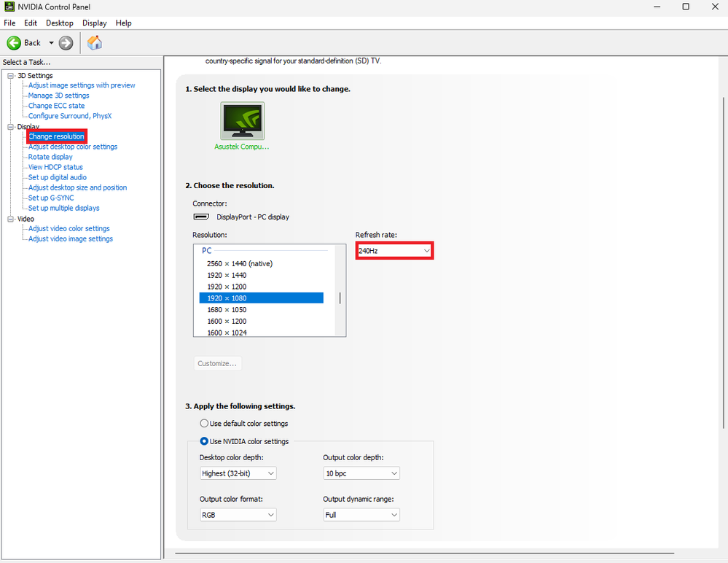This screenshot has height=563, width=728.
Task: Open the File menu
Action: tap(9, 23)
